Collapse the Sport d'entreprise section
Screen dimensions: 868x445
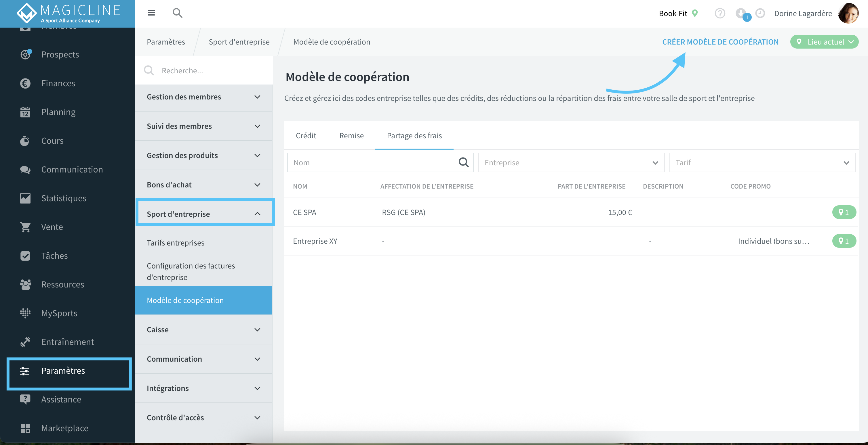pyautogui.click(x=205, y=214)
